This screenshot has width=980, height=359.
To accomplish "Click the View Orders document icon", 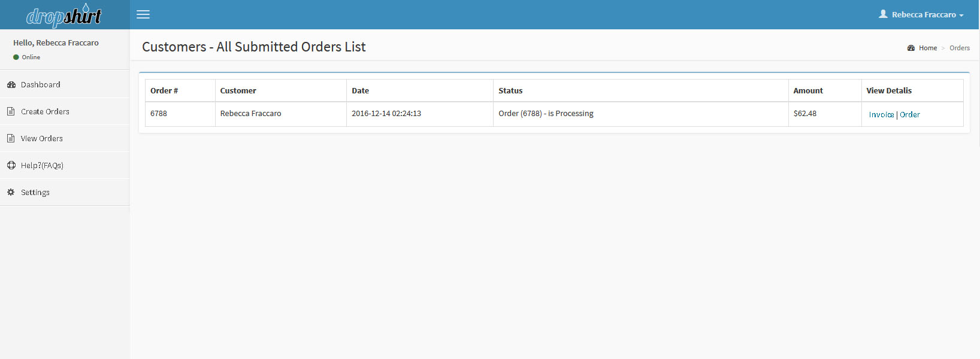I will [x=11, y=138].
